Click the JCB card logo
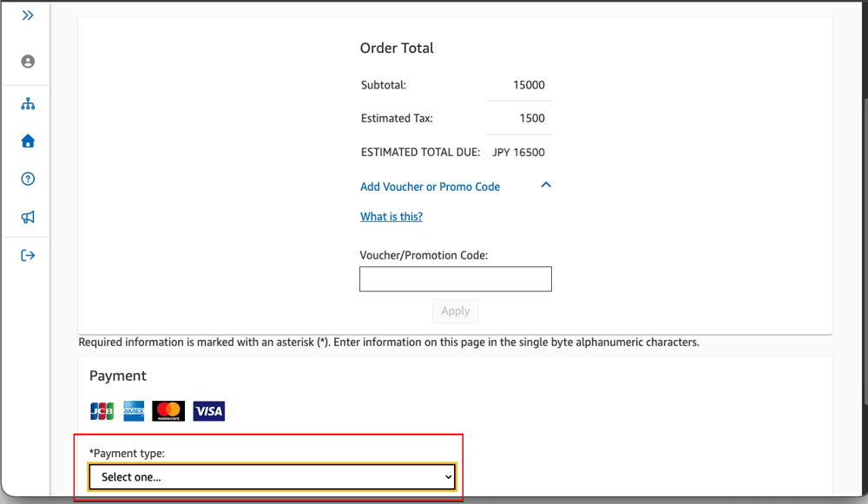The image size is (868, 504). pos(102,411)
